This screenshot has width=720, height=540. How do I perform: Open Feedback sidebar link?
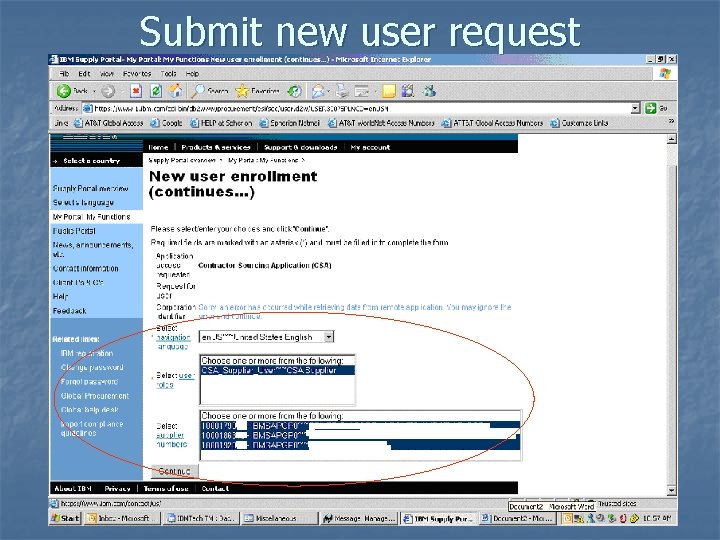click(x=69, y=311)
